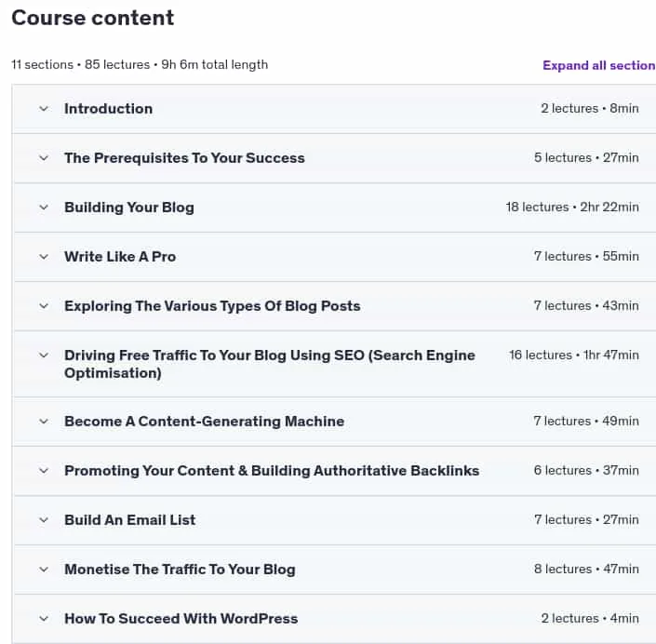Expand Exploring The Various Types chevron

[x=44, y=306]
